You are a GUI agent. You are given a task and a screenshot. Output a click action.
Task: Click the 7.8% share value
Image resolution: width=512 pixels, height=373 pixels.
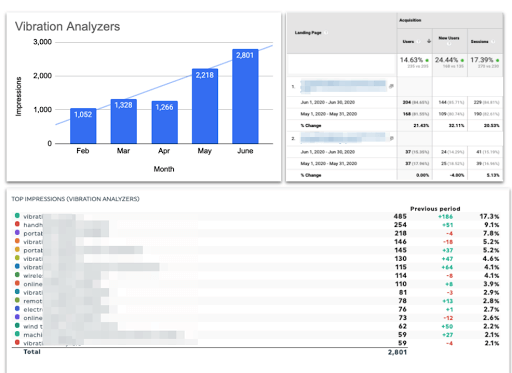click(492, 233)
